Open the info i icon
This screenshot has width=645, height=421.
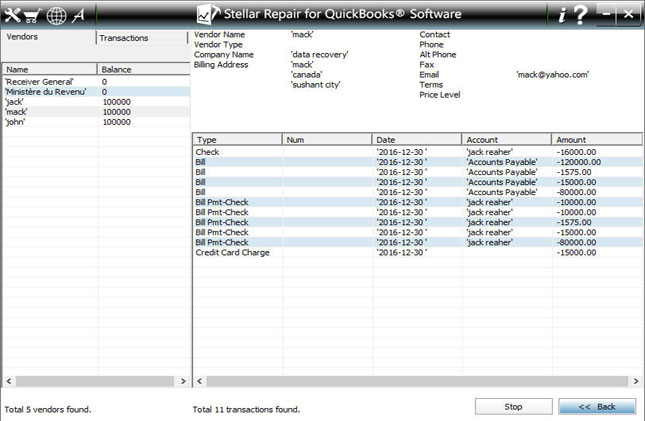coord(562,16)
